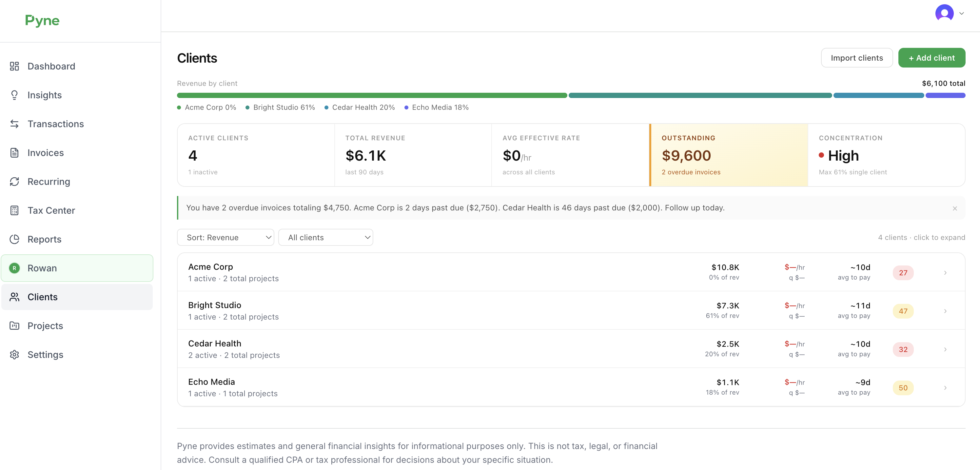Screen dimensions: 980x470
Task: Select the Transactions arrows icon
Action: [14, 124]
